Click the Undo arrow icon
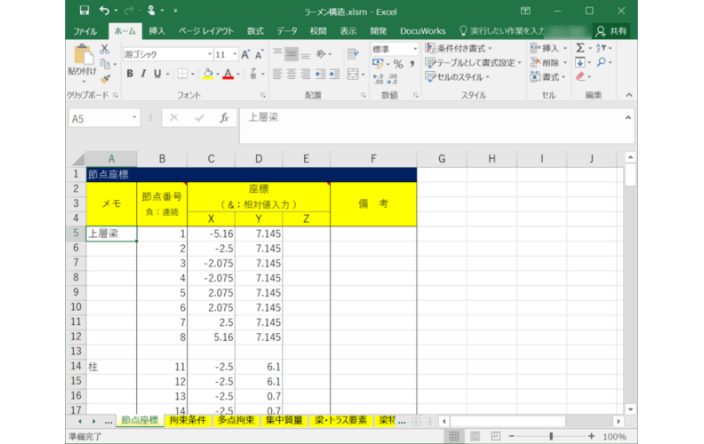 point(104,10)
